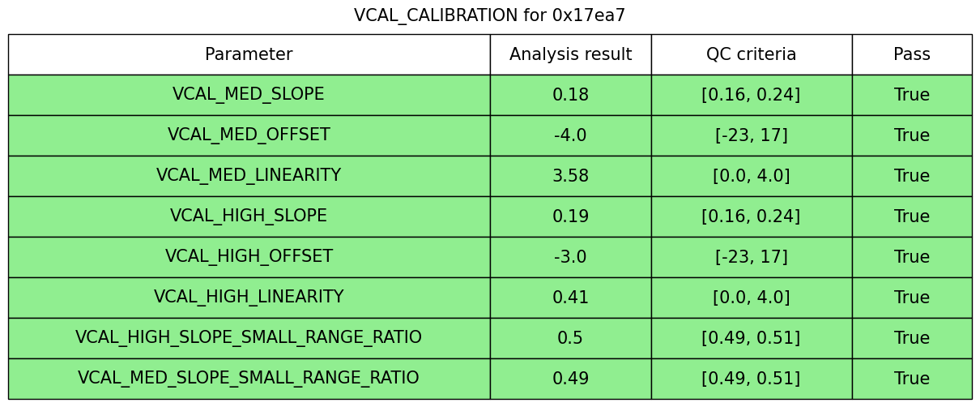
Task: Click the Analysis result column header
Action: pos(570,54)
